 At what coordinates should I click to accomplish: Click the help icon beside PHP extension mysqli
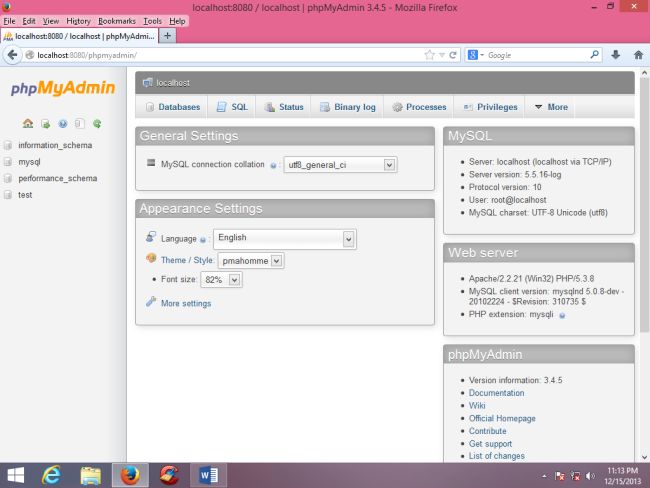562,316
